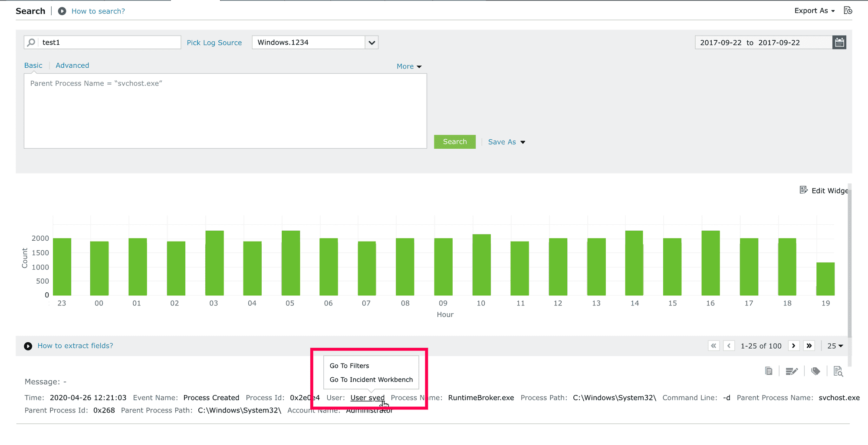
Task: Click the svchost.exe parent process value
Action: (839, 398)
